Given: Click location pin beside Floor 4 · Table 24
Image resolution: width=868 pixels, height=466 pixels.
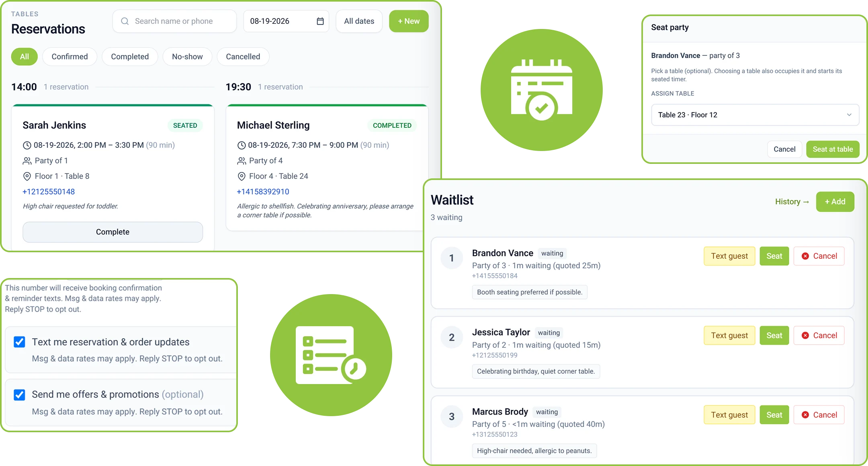Looking at the screenshot, I should (x=242, y=176).
